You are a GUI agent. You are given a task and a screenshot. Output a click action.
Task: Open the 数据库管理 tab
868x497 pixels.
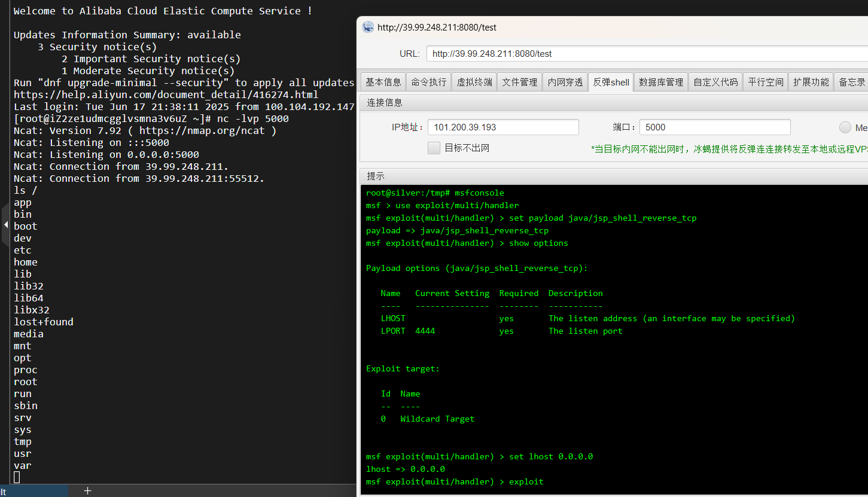(x=661, y=82)
